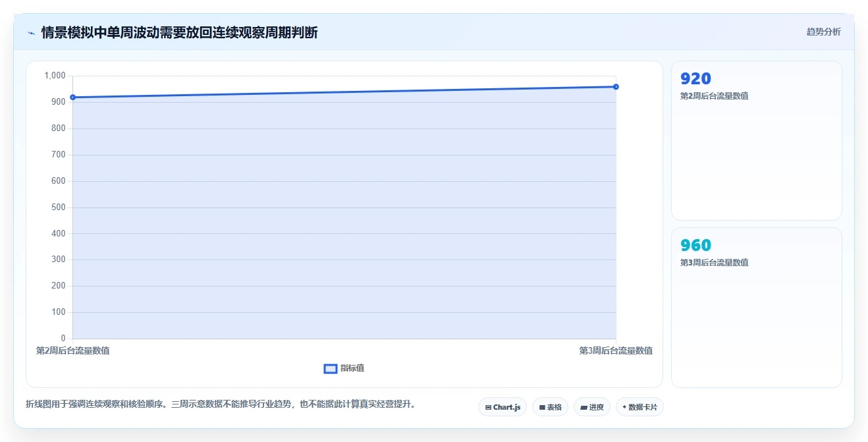Image resolution: width=868 pixels, height=442 pixels.
Task: Toggle the 指标值 legend item
Action: [344, 368]
